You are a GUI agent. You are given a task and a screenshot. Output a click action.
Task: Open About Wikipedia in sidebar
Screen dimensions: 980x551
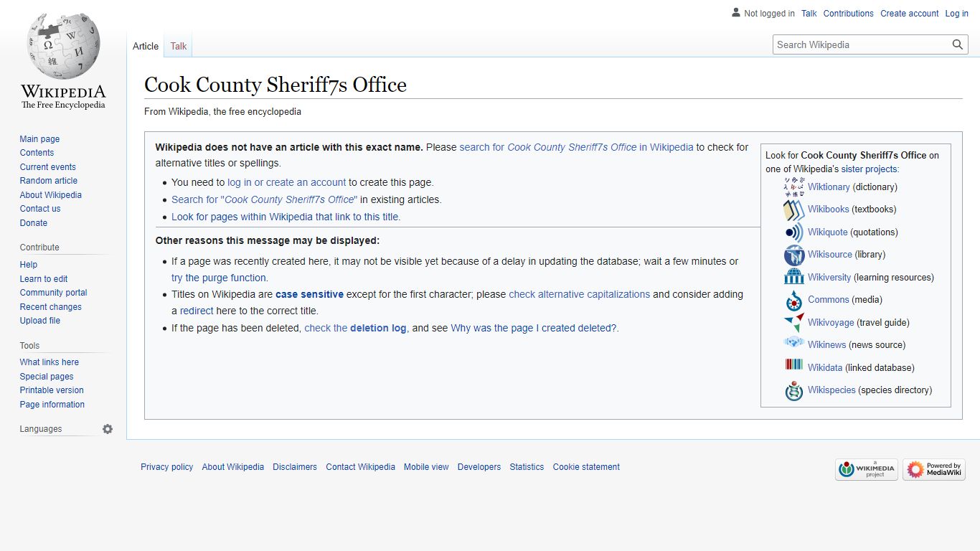[50, 195]
